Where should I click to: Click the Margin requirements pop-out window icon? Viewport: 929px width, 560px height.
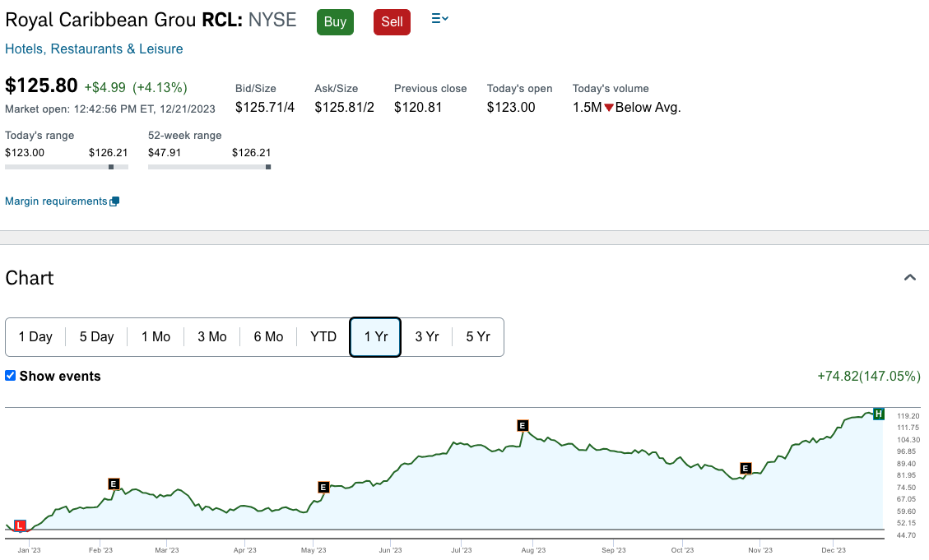pos(114,201)
